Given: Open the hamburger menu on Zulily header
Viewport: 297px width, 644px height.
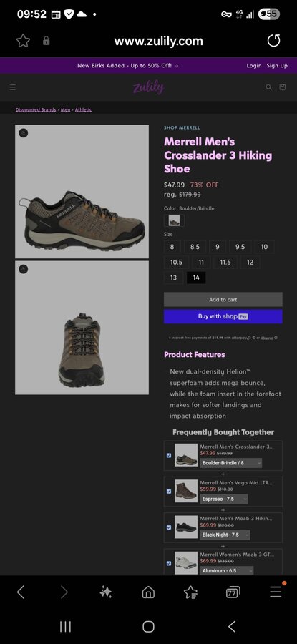Looking at the screenshot, I should click(13, 87).
